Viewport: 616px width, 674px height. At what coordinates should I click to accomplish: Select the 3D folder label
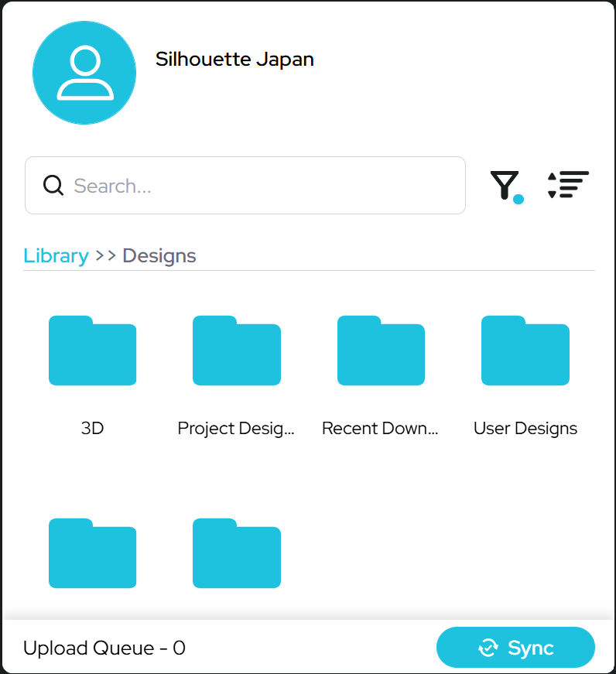[x=92, y=428]
